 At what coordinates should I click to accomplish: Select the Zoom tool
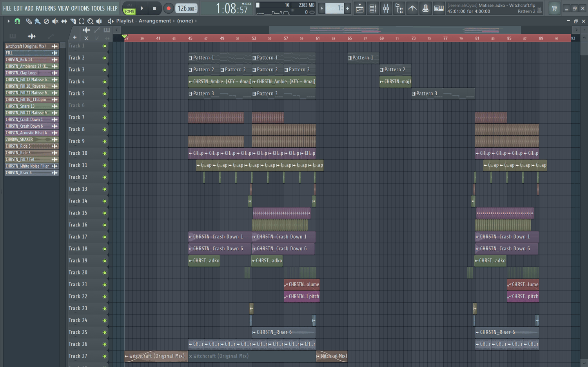(x=91, y=21)
